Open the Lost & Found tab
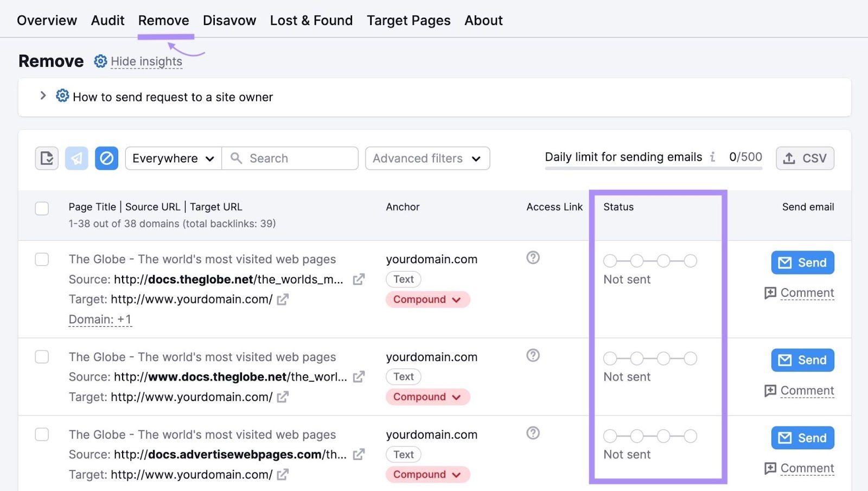The height and width of the screenshot is (491, 868). 311,20
